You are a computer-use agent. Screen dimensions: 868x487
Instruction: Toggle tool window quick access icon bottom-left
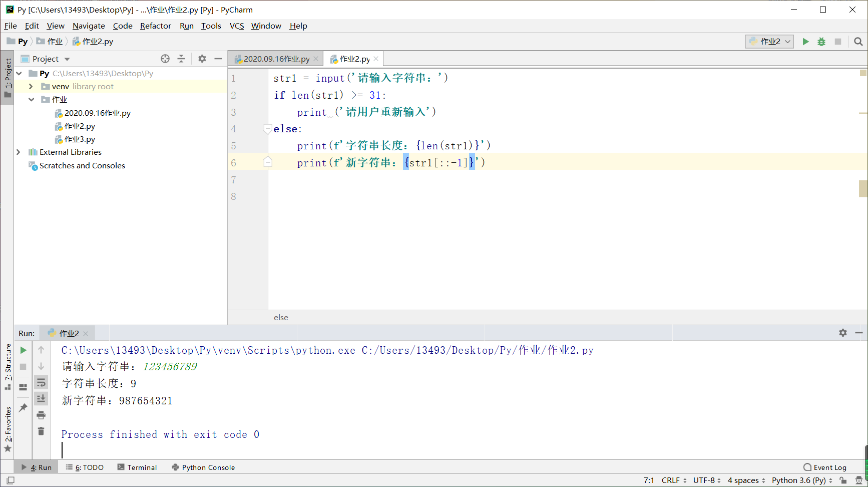pos(11,480)
